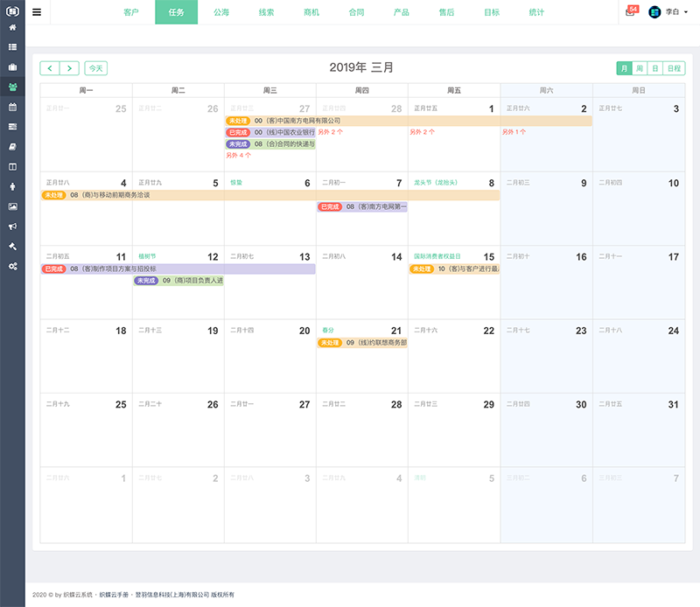Go to next month arrow button
This screenshot has width=700, height=607.
coord(70,68)
